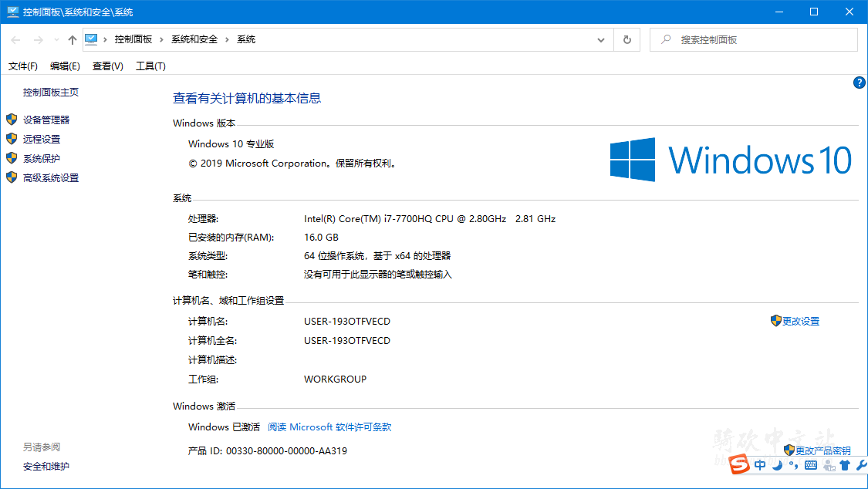Viewport: 868px width, 489px height.
Task: Click the computer icon in the address bar
Action: coord(91,39)
